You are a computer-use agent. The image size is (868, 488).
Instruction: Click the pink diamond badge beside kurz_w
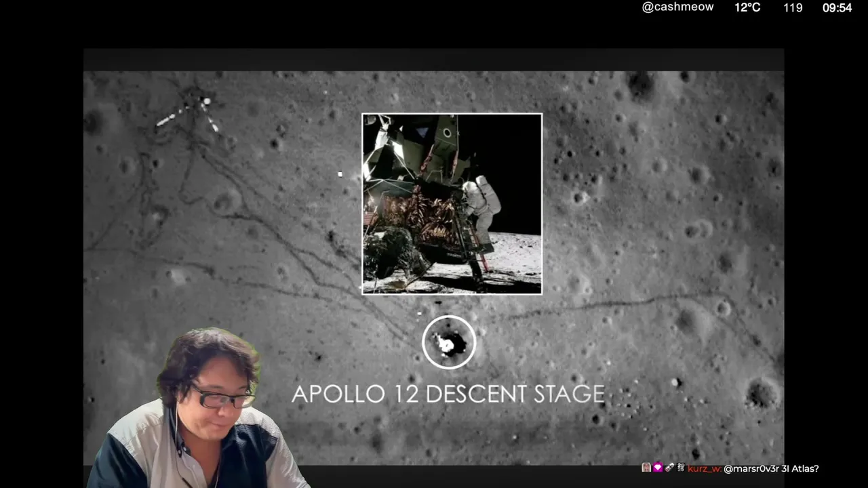pos(658,468)
